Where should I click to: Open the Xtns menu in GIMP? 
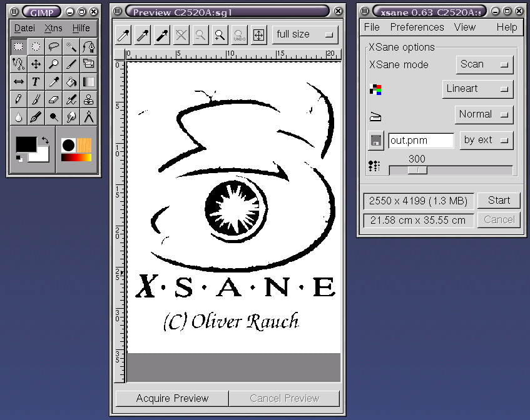(53, 28)
